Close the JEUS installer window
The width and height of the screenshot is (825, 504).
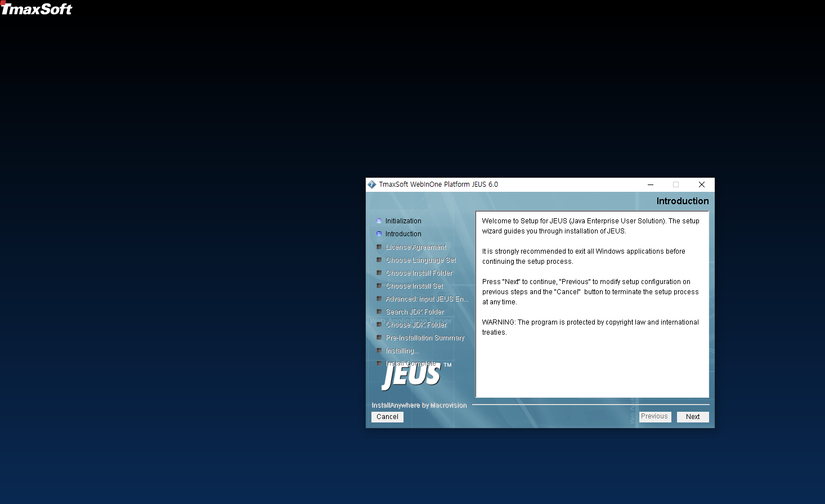[702, 184]
